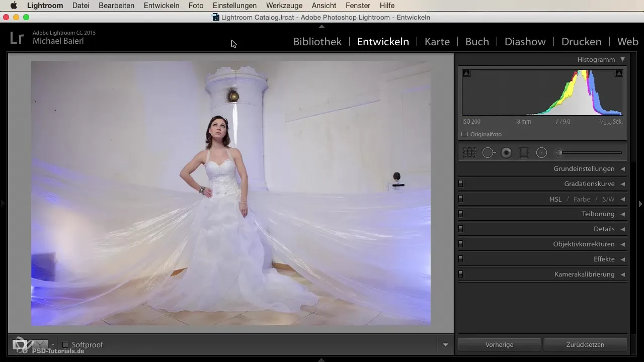Open the Hilfe menu

click(387, 6)
